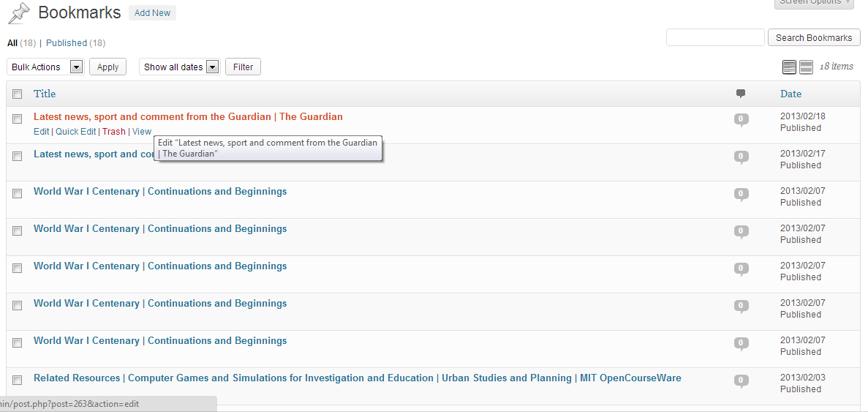Viewport: 868px width, 412px height.
Task: Show only Published bookmarks
Action: tap(67, 42)
